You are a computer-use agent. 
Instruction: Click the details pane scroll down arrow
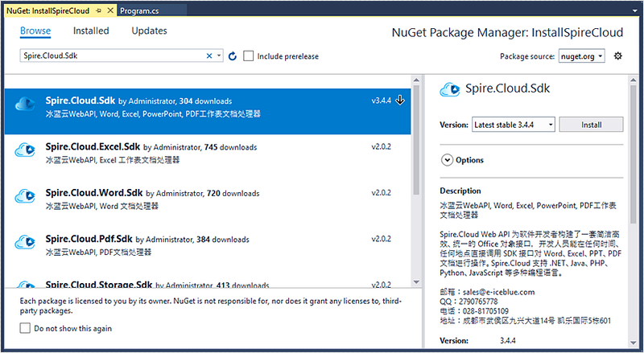[633, 343]
